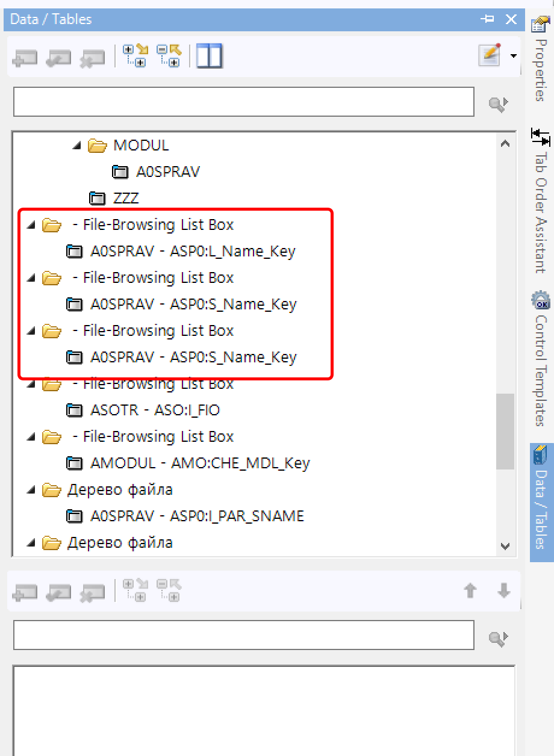Select the ASOTR - ASO:I_FIO table
The image size is (554, 756).
154,411
